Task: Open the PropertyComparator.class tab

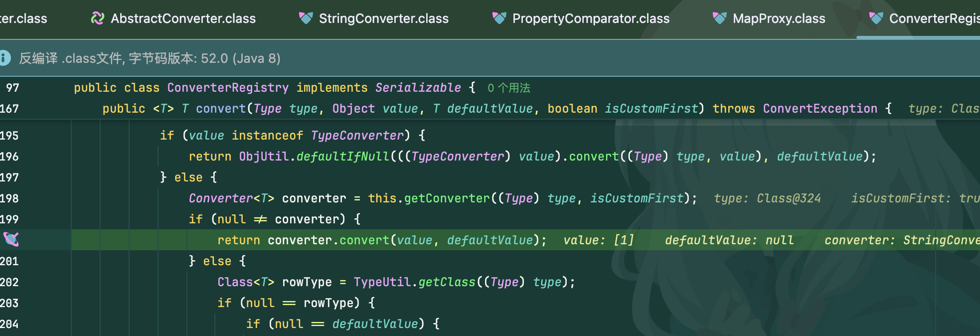Action: pyautogui.click(x=581, y=18)
